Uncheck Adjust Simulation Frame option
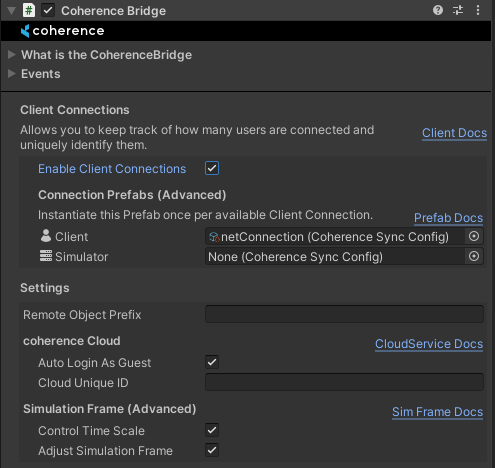Viewport: 495px width, 468px height. [212, 450]
